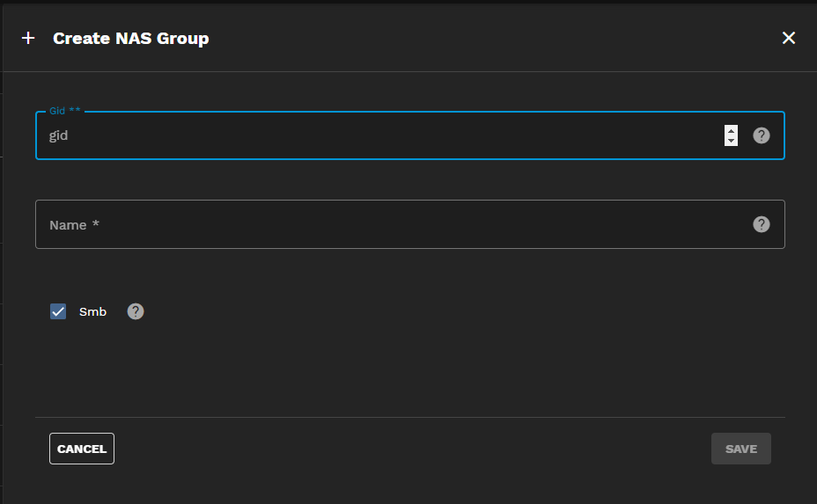Screen dimensions: 817x504
Task: Show the Name field help icon tooltip
Action: tap(762, 224)
